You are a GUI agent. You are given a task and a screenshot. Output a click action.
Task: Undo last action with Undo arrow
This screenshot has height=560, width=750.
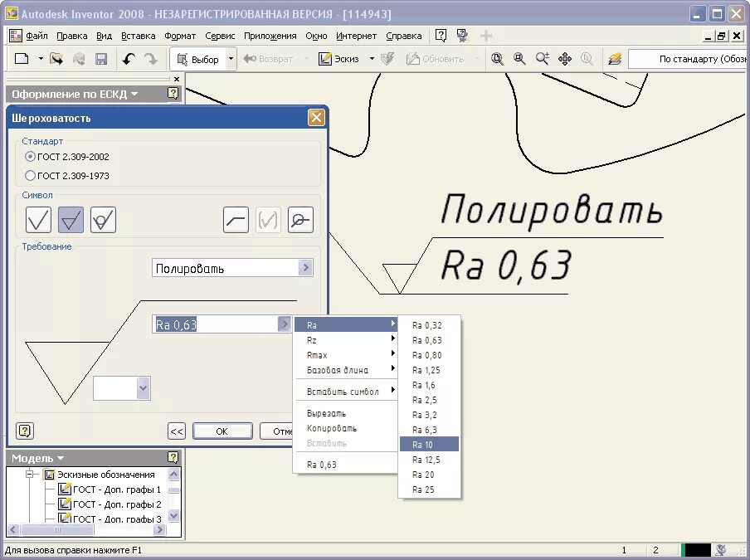129,59
